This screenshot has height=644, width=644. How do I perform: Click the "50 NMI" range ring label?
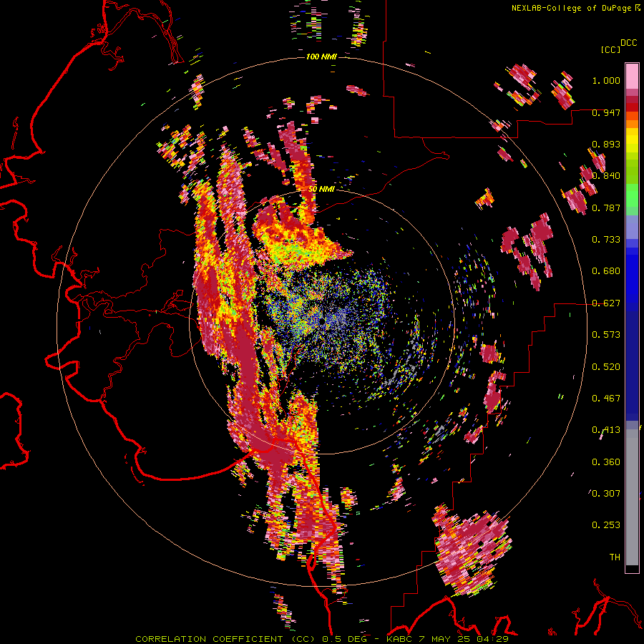[x=321, y=189]
